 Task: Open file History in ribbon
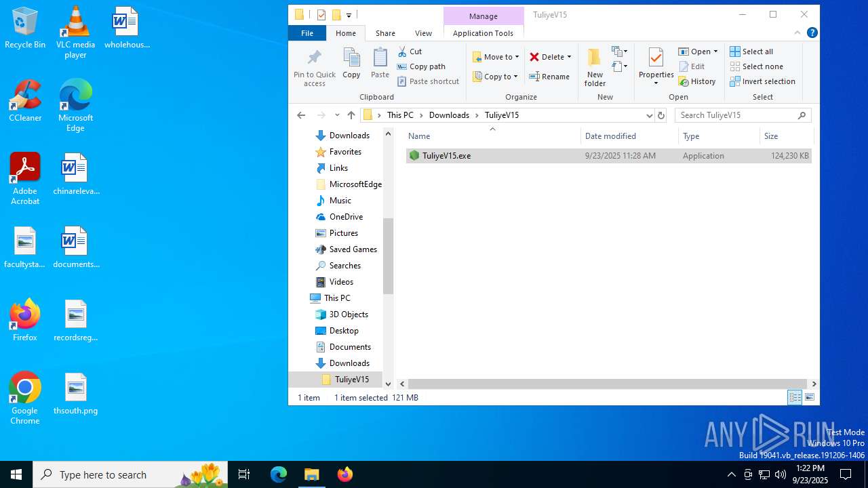click(697, 81)
